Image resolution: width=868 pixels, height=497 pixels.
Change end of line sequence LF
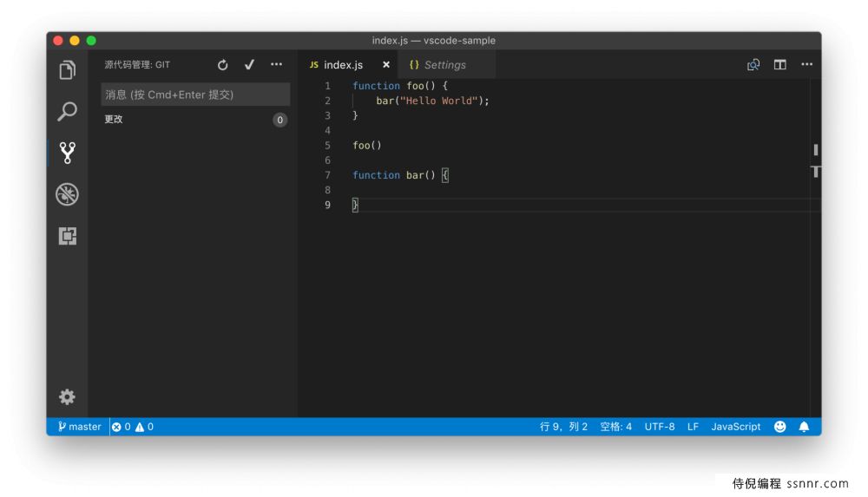[693, 427]
